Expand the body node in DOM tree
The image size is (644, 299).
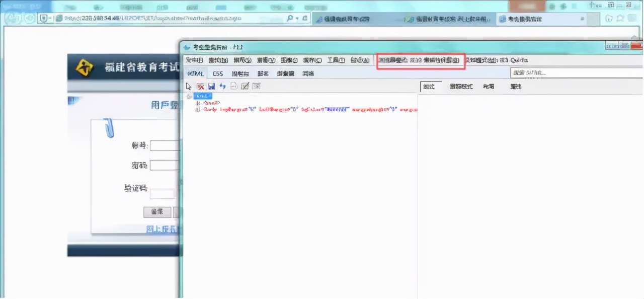(197, 109)
